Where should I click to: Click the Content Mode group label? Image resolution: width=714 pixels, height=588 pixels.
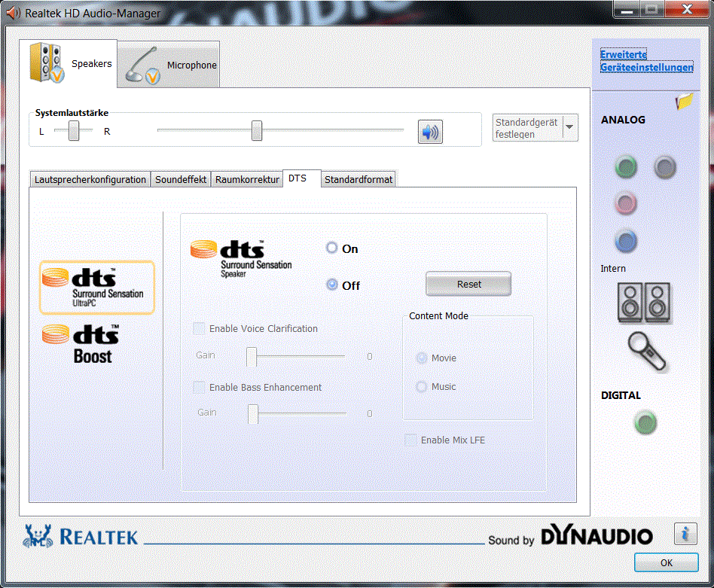pyautogui.click(x=438, y=316)
